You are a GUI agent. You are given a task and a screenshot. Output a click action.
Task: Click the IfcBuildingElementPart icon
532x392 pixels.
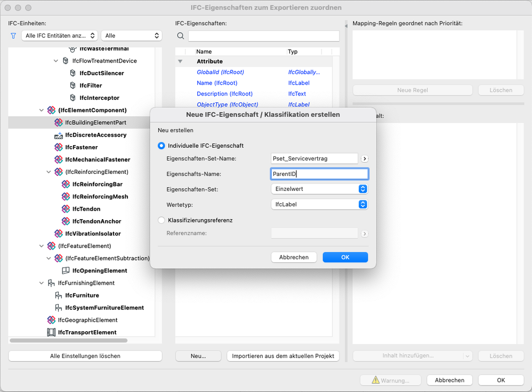[x=58, y=123]
